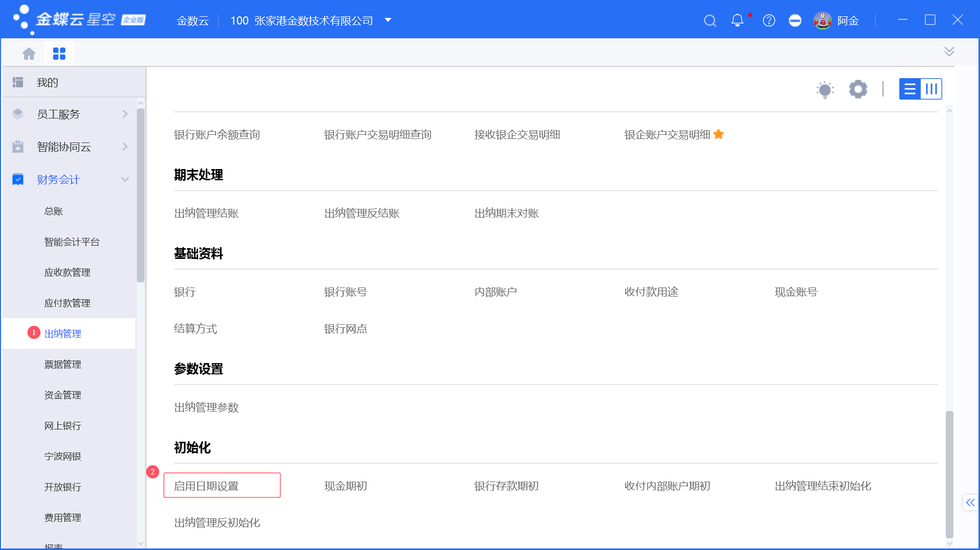The image size is (980, 550).
Task: Open 应付款管理 submenu item
Action: click(x=67, y=303)
